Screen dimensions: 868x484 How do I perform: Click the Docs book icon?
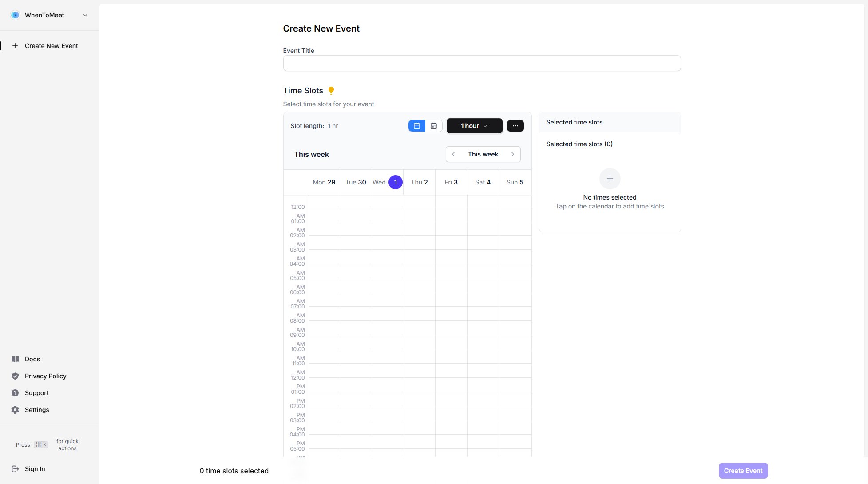coord(15,359)
